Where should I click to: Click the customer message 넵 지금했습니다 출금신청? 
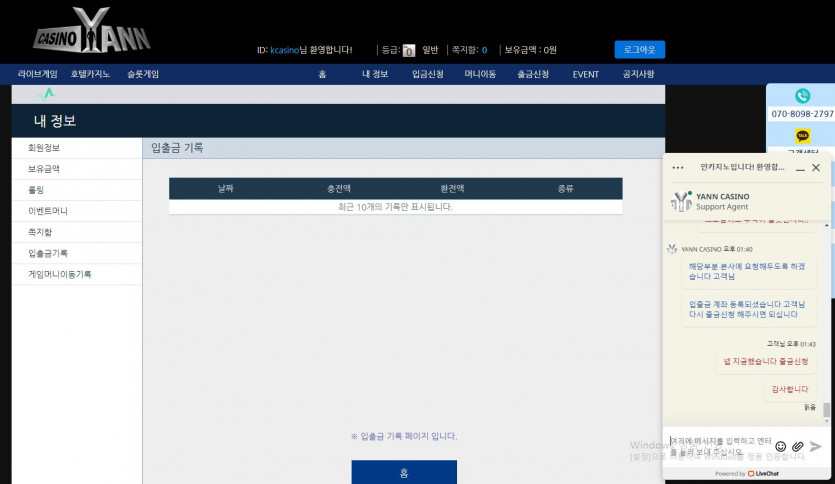(766, 362)
